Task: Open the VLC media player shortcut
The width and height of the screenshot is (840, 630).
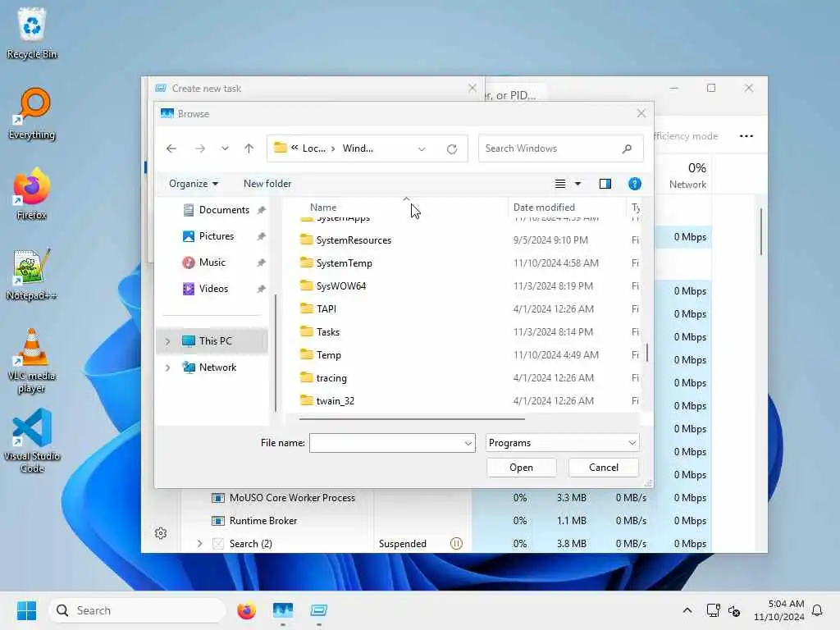Action: point(32,361)
